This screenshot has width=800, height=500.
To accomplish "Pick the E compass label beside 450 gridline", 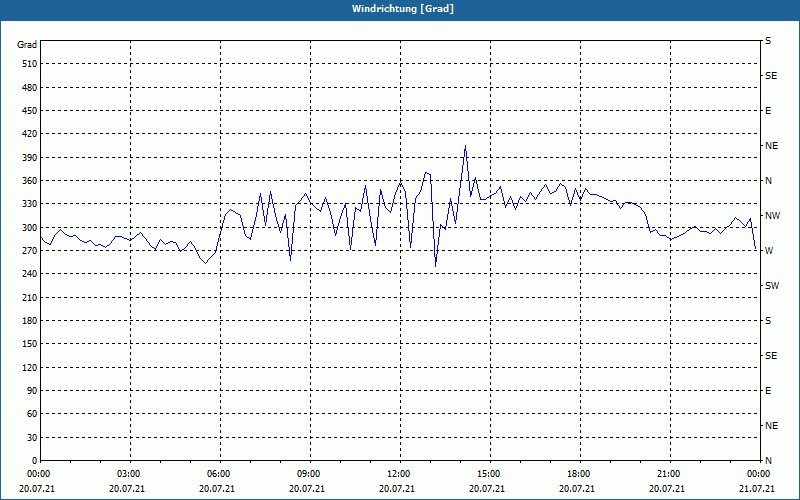I will (768, 111).
